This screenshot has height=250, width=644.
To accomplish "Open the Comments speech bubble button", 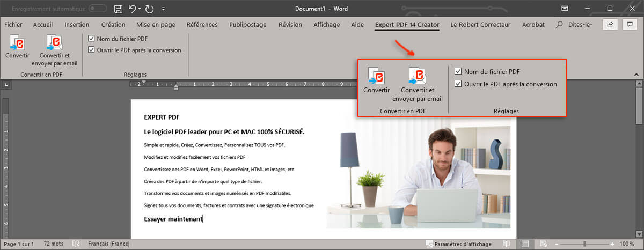I will coord(629,25).
